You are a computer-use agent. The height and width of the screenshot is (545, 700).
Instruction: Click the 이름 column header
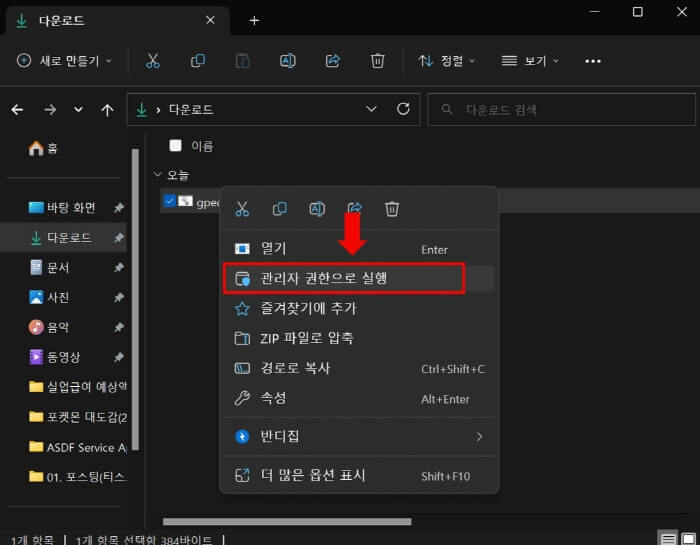[202, 146]
